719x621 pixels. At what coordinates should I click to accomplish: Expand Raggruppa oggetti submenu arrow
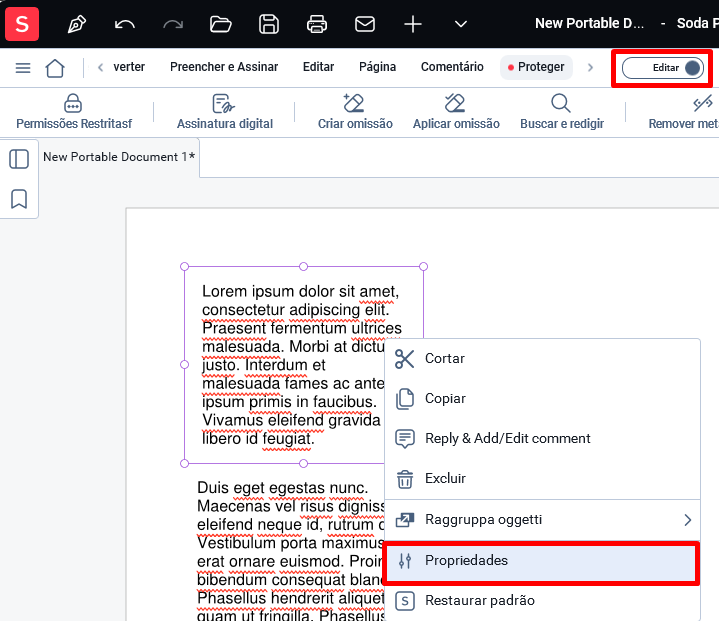[x=687, y=520]
